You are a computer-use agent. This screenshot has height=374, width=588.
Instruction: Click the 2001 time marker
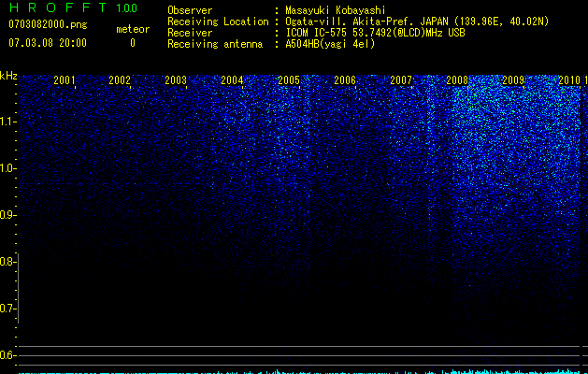coord(65,79)
